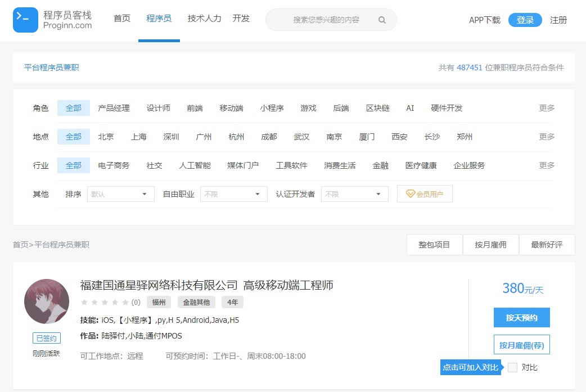Enable the 对比 comparison checkbox
Image resolution: width=586 pixels, height=392 pixels.
pyautogui.click(x=512, y=367)
